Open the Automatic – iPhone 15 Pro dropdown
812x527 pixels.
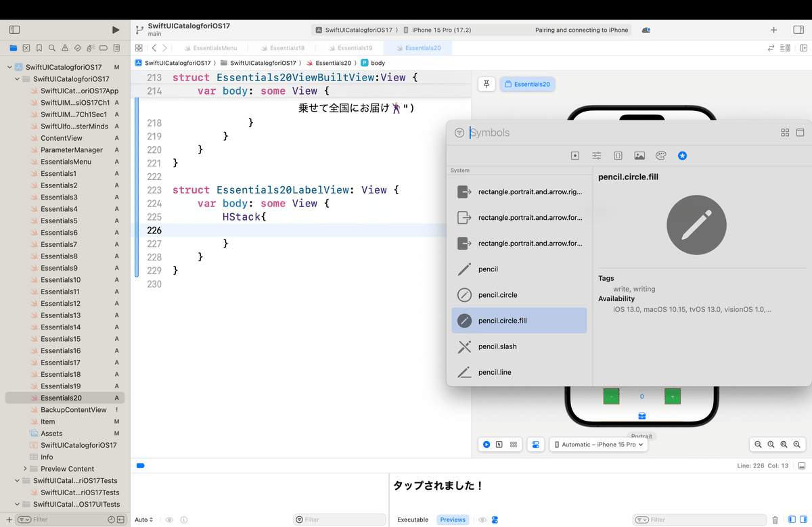599,444
